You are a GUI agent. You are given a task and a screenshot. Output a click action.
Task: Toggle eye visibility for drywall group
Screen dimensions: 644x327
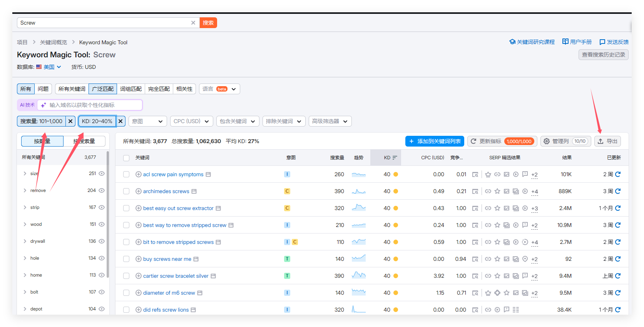point(102,241)
